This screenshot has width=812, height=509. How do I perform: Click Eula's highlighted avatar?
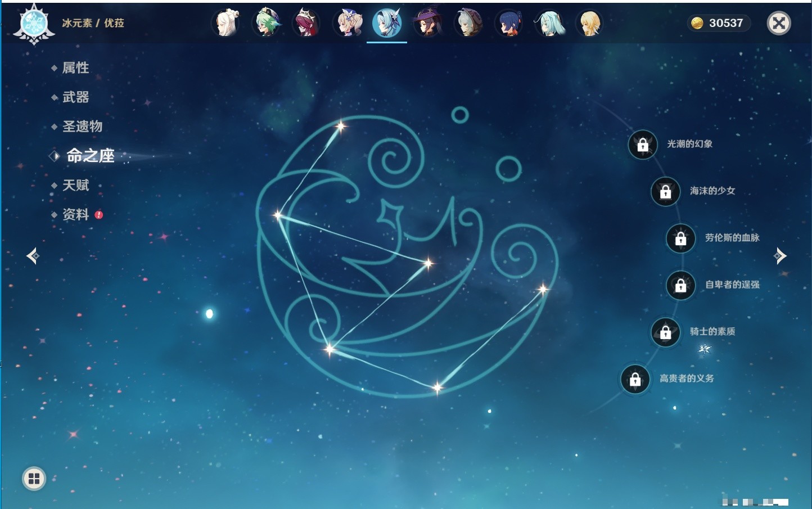387,23
